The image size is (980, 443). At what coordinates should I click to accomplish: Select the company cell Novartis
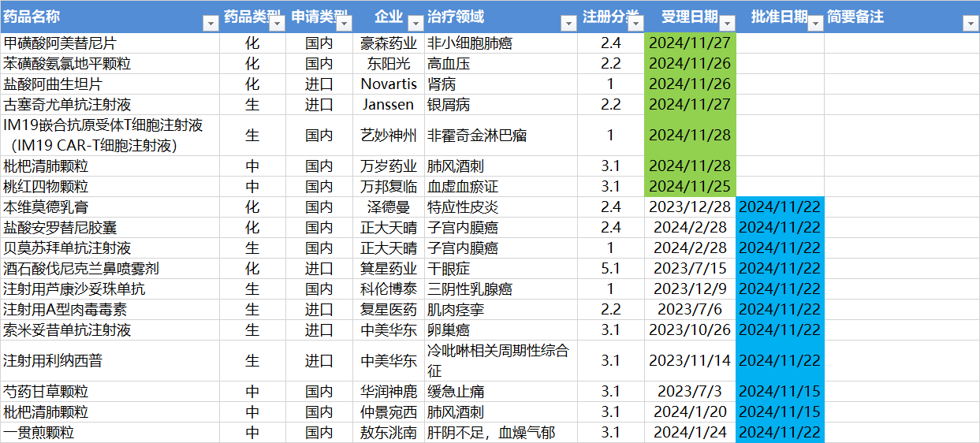pos(389,84)
